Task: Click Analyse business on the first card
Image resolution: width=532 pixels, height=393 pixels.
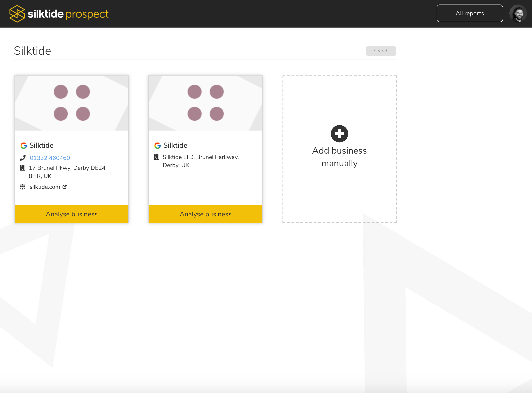Action: tap(71, 214)
